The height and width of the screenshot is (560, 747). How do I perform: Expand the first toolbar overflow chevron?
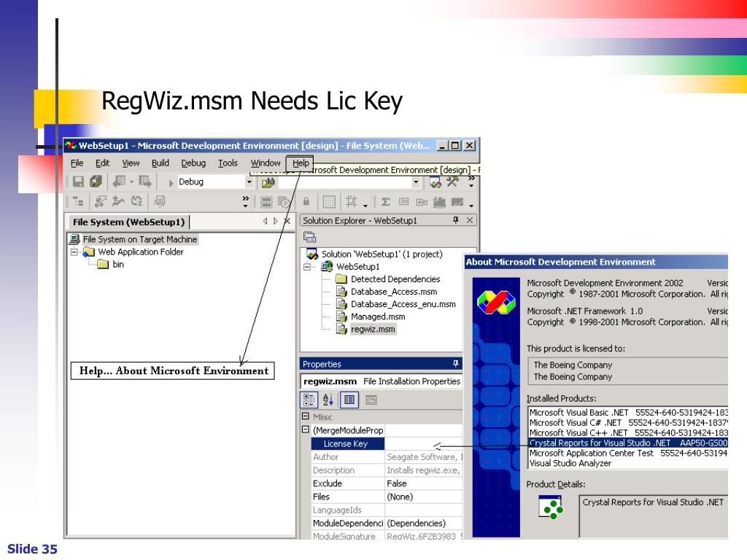[x=471, y=181]
